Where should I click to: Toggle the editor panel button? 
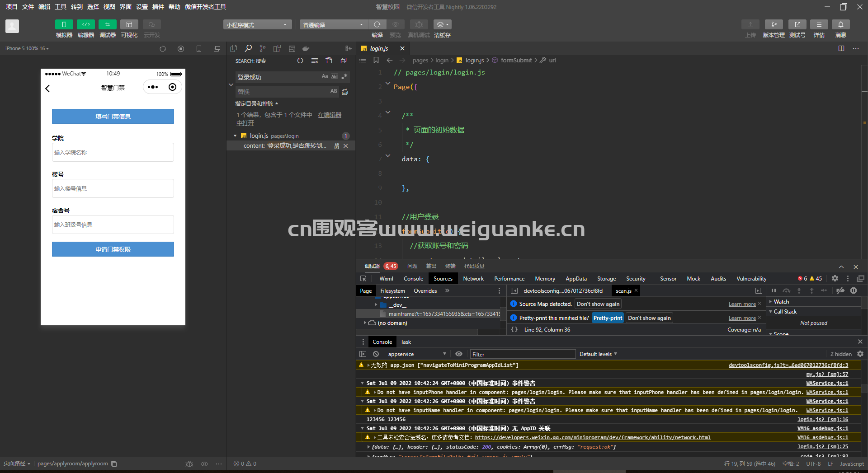click(x=85, y=24)
